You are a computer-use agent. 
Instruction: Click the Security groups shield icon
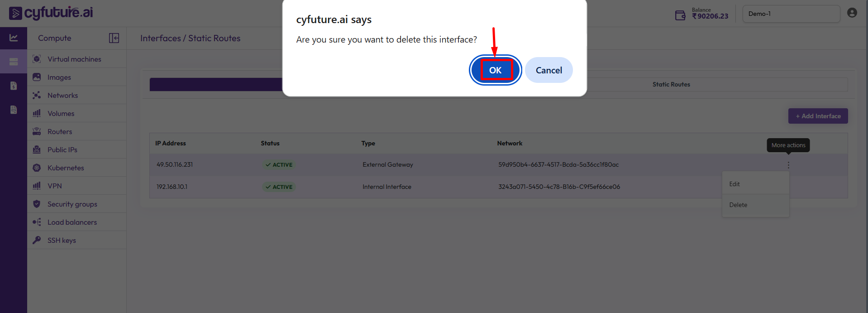[x=37, y=204]
